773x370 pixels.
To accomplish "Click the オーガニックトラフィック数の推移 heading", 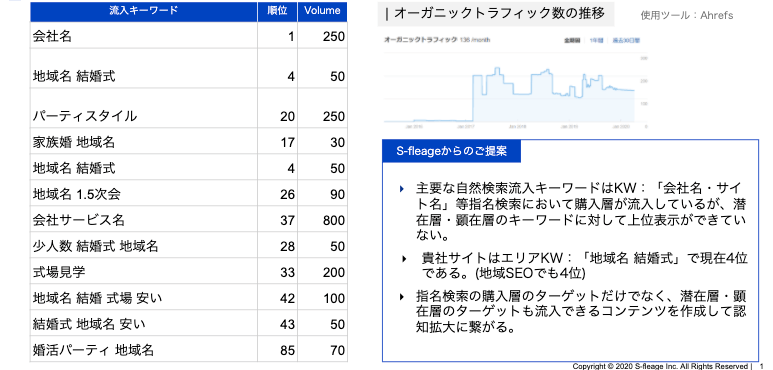I will (x=496, y=14).
